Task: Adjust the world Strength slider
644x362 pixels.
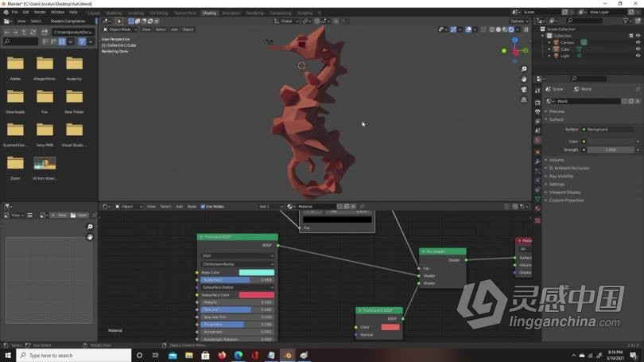Action: 611,150
